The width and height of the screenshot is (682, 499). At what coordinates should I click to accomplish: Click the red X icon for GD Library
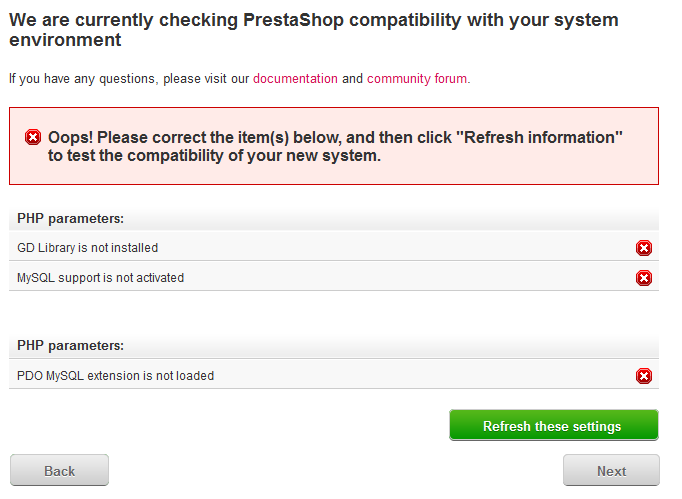[x=644, y=248]
